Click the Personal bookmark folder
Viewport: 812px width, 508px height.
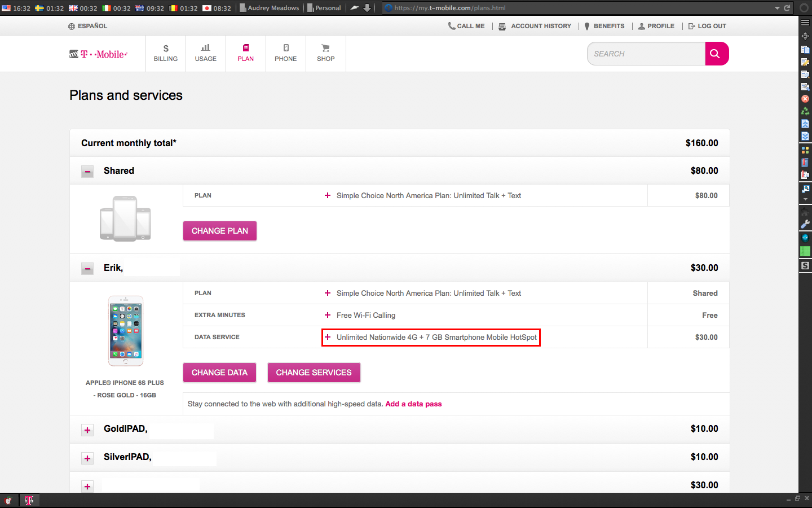coord(324,8)
